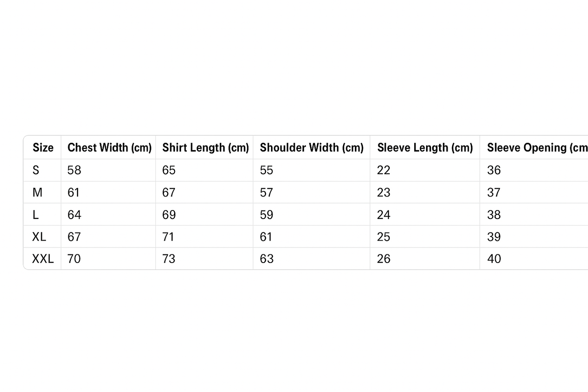Select chest width value 64
The height and width of the screenshot is (392, 588).
click(74, 215)
